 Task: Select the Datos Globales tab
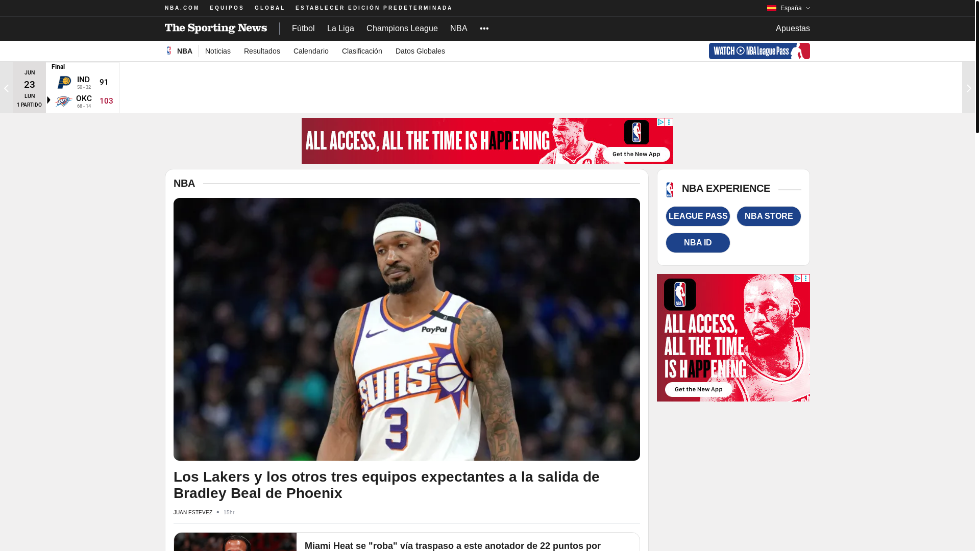click(420, 51)
